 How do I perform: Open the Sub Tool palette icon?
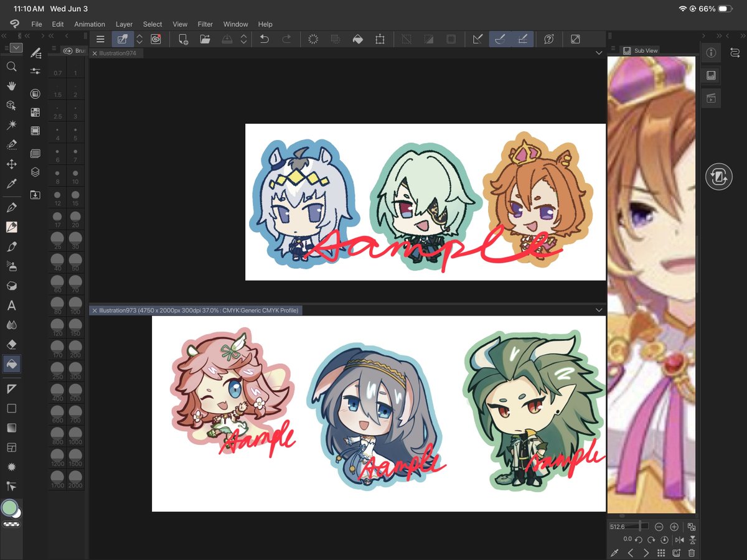[35, 52]
